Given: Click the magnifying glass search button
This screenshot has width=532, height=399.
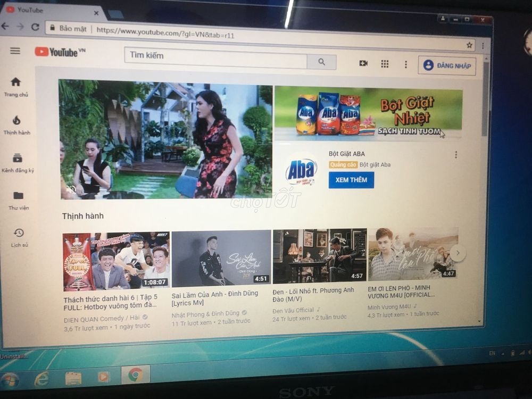Looking at the screenshot, I should pyautogui.click(x=322, y=62).
